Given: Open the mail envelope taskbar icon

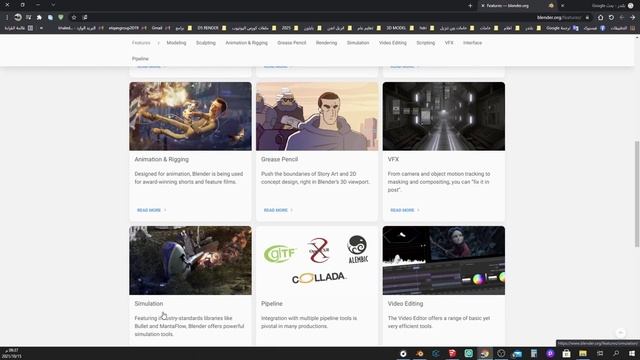Looking at the screenshot, I should coord(517,353).
